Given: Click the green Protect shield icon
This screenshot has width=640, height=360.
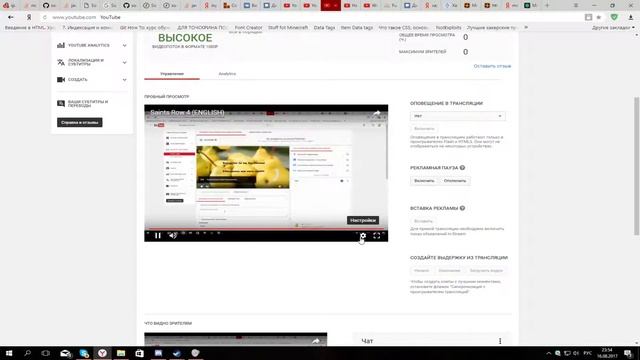Looking at the screenshot, I should click(x=614, y=17).
